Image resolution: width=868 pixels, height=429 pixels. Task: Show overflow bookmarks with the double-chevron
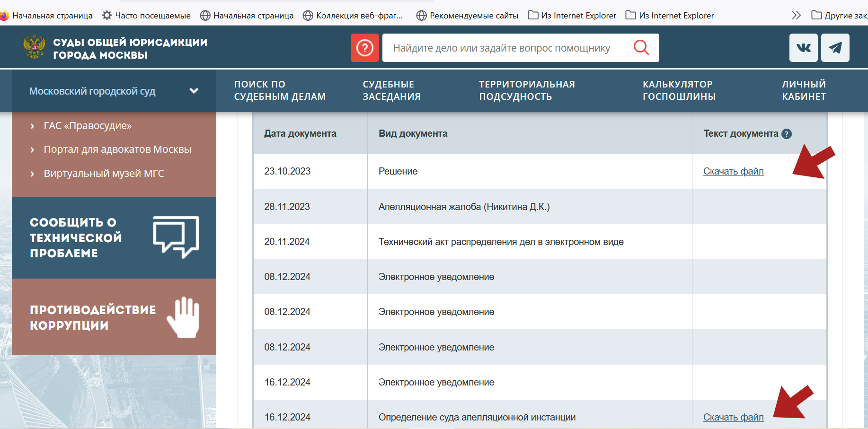795,15
